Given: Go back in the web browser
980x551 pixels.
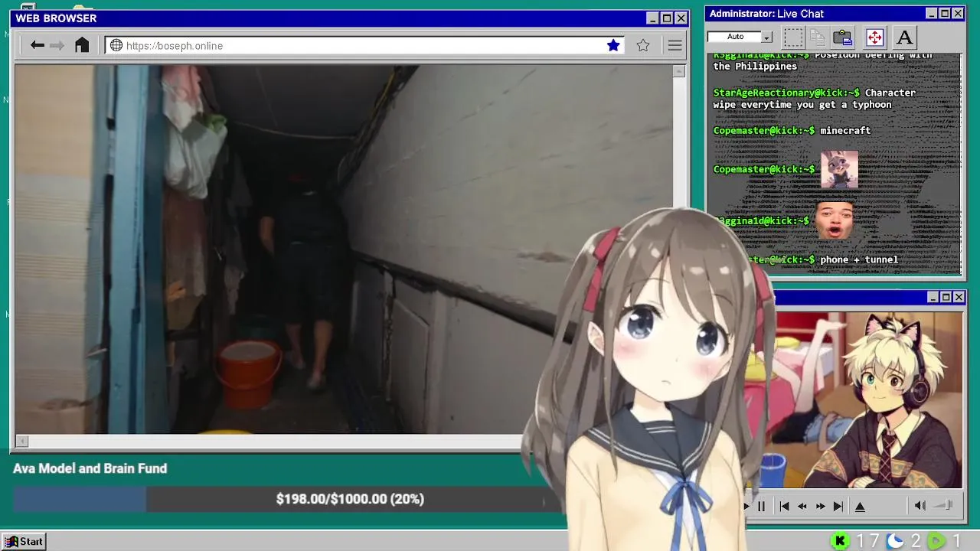Looking at the screenshot, I should [x=37, y=45].
